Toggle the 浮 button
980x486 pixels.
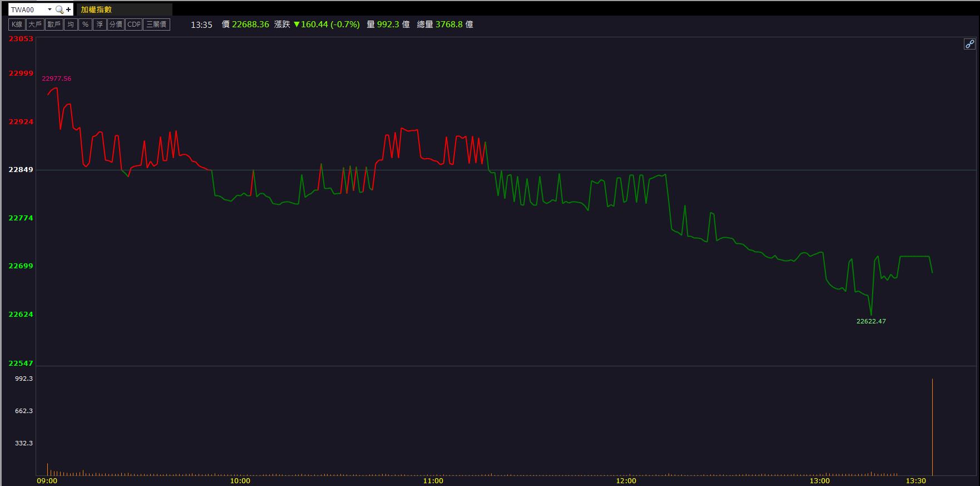[x=100, y=24]
